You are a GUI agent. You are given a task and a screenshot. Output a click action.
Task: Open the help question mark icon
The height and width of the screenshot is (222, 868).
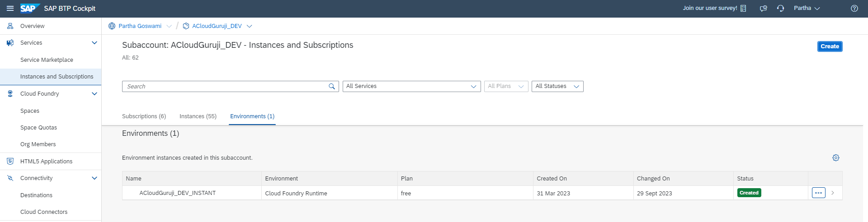click(854, 9)
